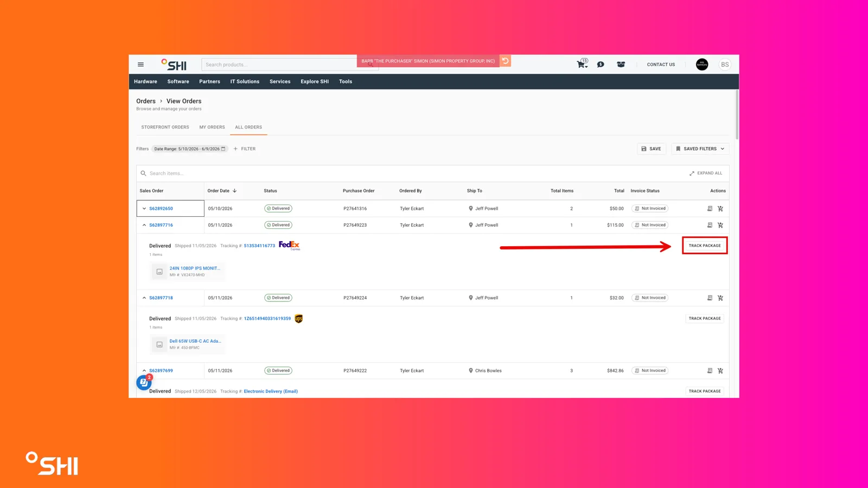868x488 pixels.
Task: Open the IT Solutions menu
Action: coord(245,82)
